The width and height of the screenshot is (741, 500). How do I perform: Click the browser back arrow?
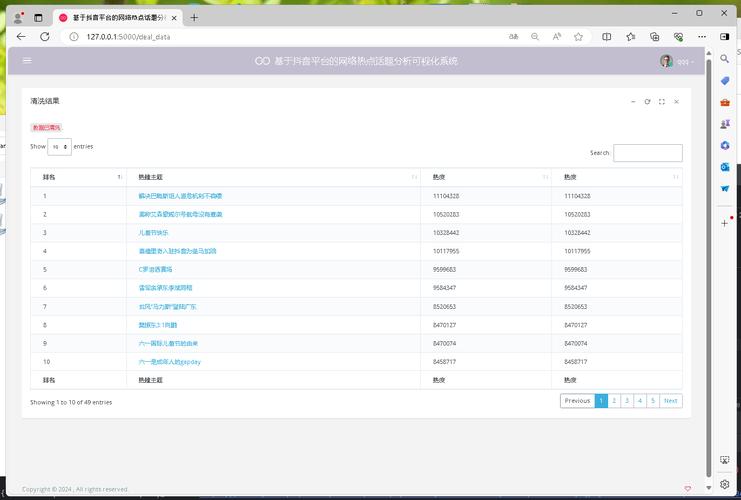pyautogui.click(x=20, y=36)
